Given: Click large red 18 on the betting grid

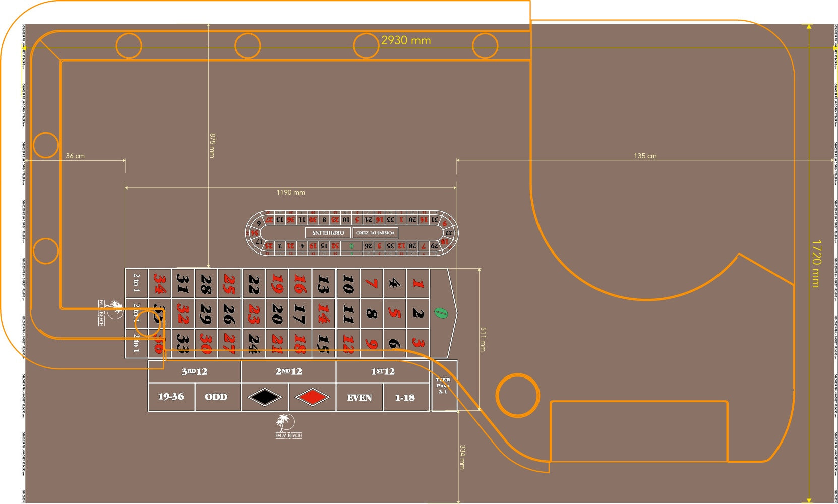Looking at the screenshot, I should (x=301, y=343).
